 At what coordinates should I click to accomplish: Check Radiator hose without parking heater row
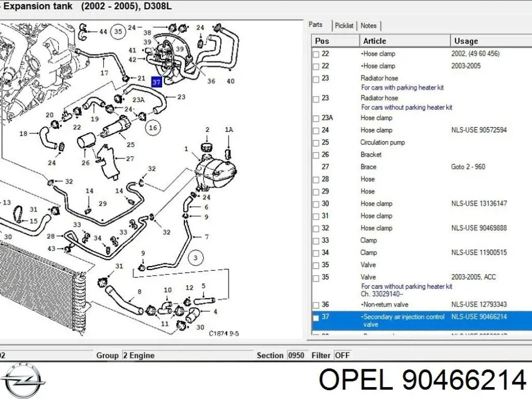tap(316, 99)
